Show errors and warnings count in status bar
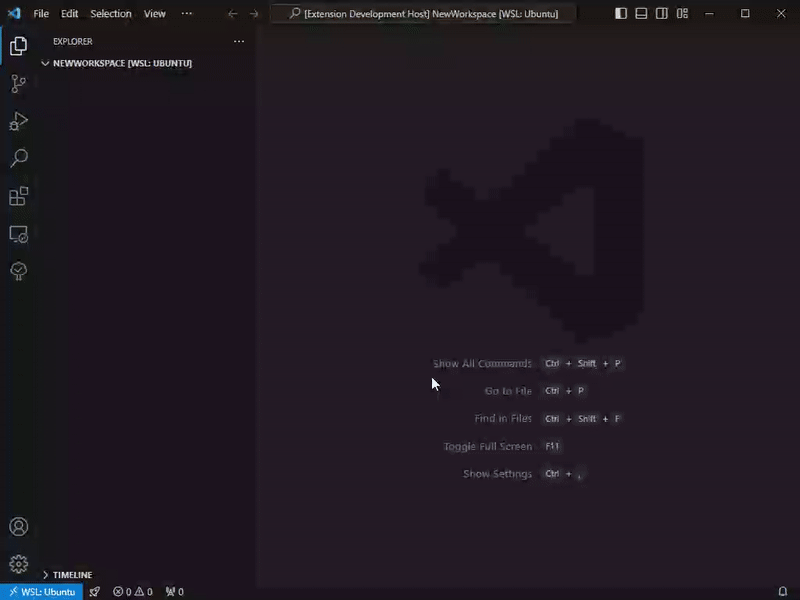This screenshot has height=600, width=800. coord(133,592)
